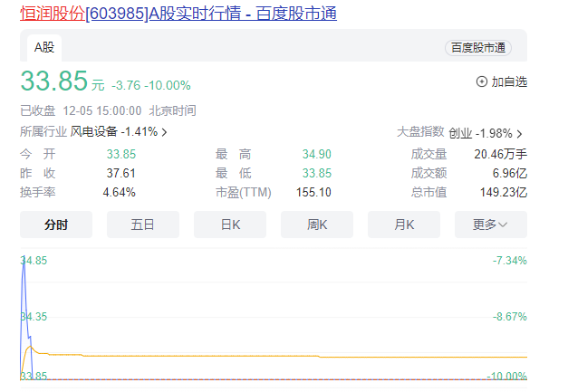This screenshot has width=568, height=392.
Task: Click the -8.67% chart axis label
Action: [510, 317]
